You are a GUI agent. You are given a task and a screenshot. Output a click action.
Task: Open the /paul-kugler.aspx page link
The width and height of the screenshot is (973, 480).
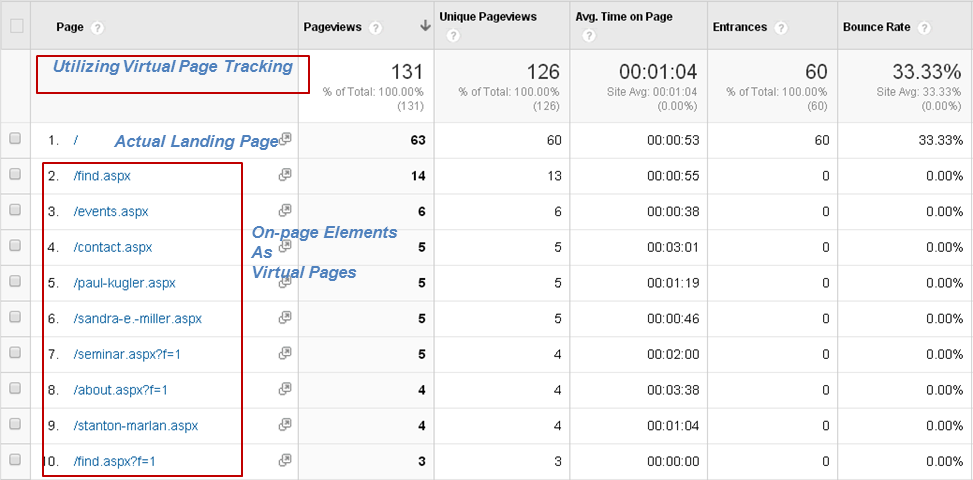tap(124, 283)
